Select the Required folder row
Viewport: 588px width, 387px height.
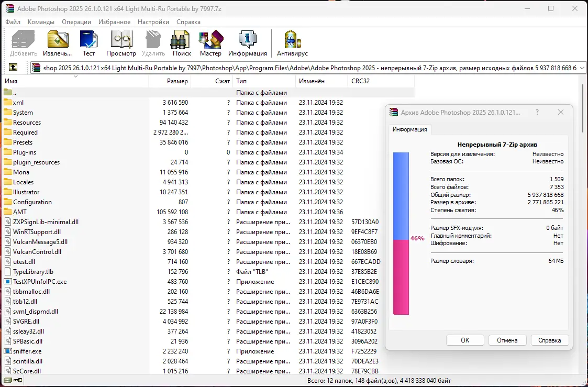pos(208,132)
